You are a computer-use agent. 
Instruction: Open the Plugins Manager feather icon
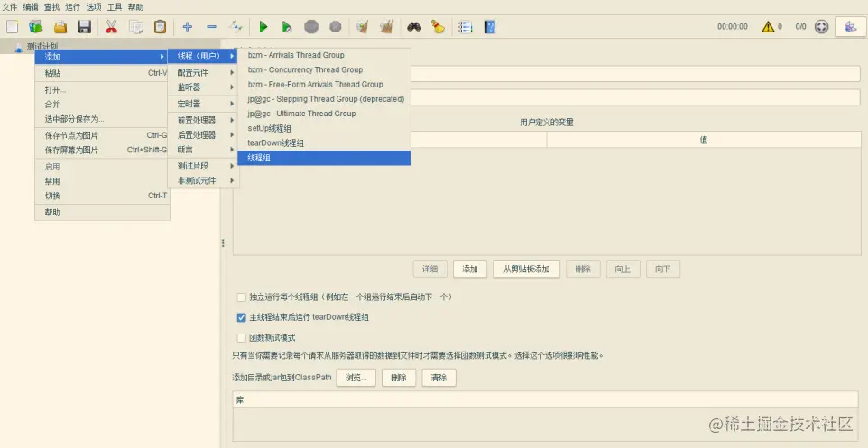point(851,26)
